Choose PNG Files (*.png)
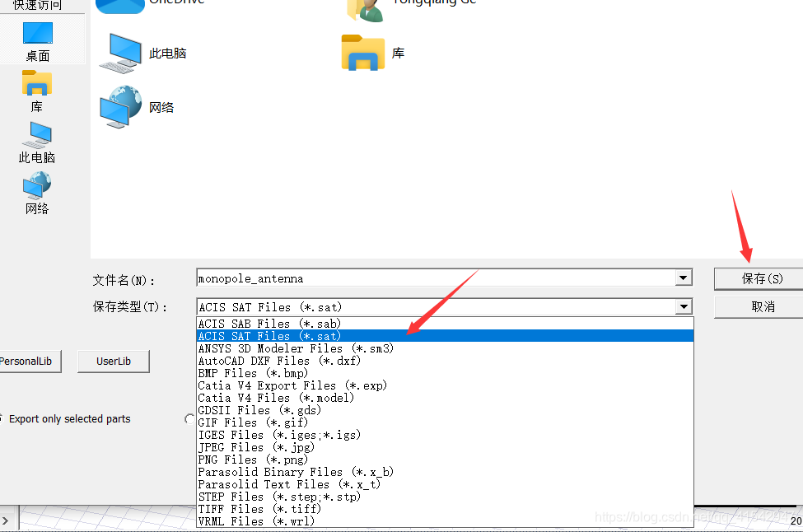Screen dimensions: 803x532 [x=445, y=460]
